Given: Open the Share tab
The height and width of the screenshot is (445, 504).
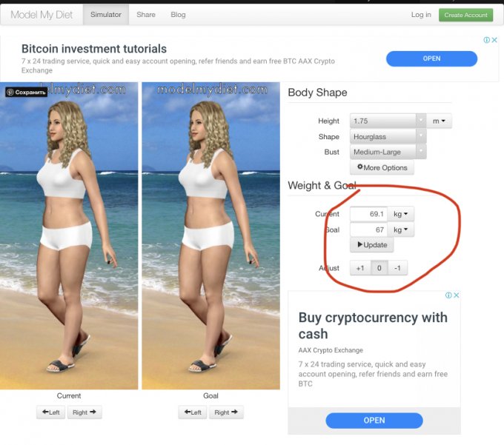Looking at the screenshot, I should click(146, 15).
